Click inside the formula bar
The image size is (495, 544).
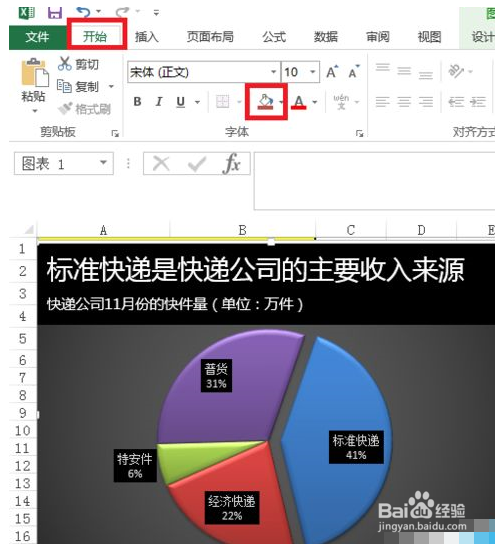[375, 181]
